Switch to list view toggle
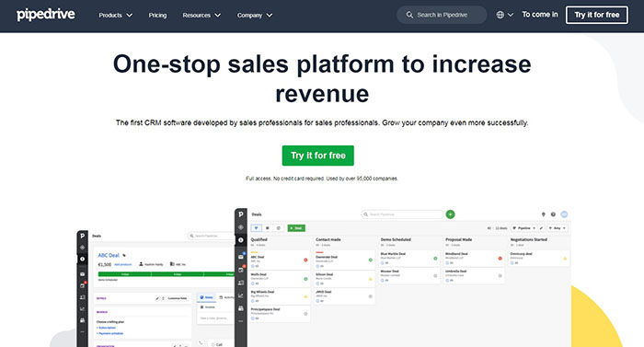The width and height of the screenshot is (644, 347). coord(268,227)
